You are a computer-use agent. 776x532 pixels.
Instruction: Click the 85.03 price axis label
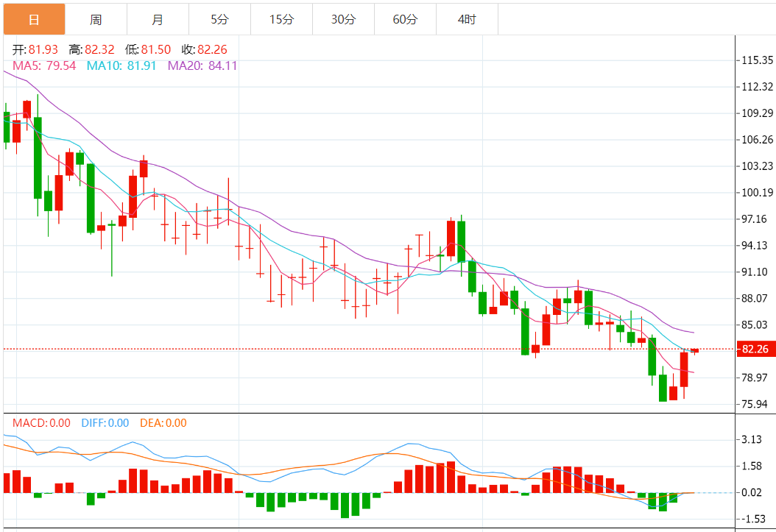point(755,324)
